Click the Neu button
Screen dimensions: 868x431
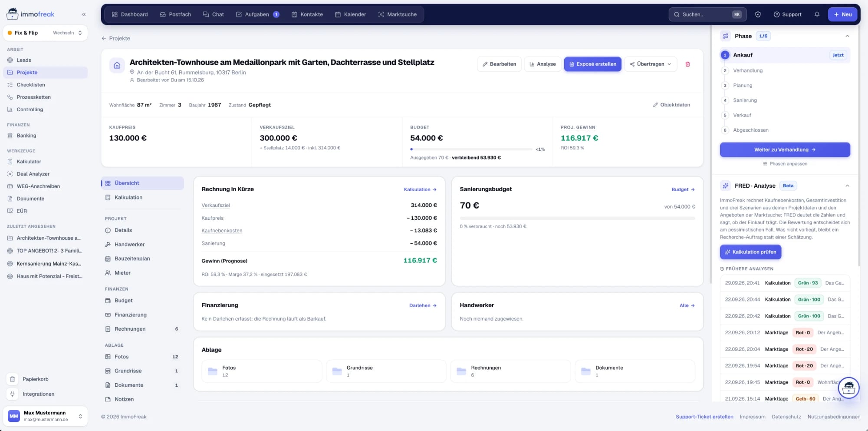tap(843, 14)
